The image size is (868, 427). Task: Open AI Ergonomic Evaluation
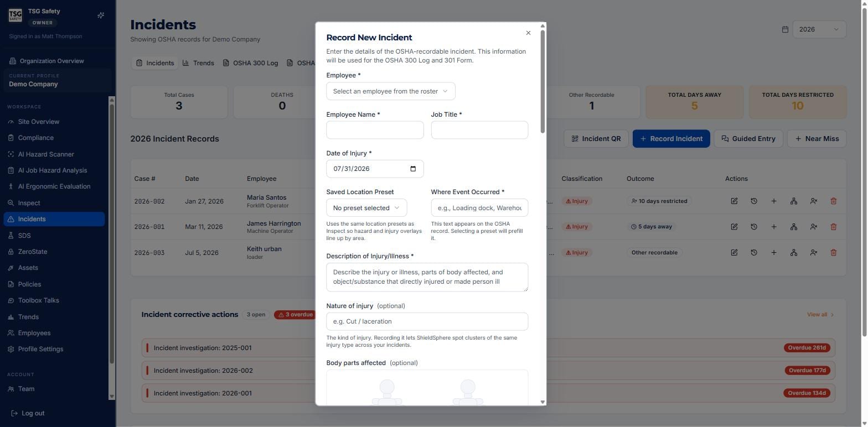click(54, 186)
